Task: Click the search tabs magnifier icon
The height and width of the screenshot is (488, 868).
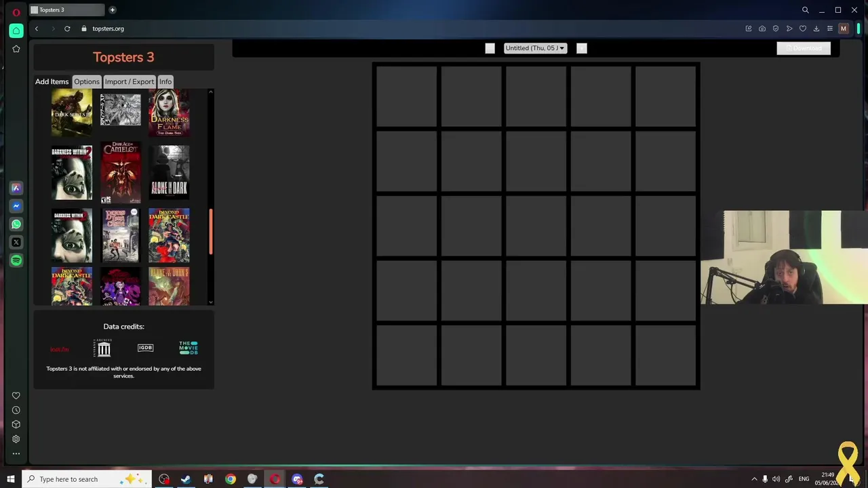Action: (x=806, y=10)
